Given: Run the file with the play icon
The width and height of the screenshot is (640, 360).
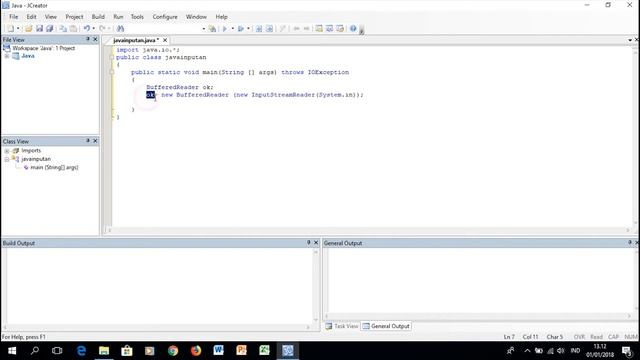Looking at the screenshot, I should [225, 29].
